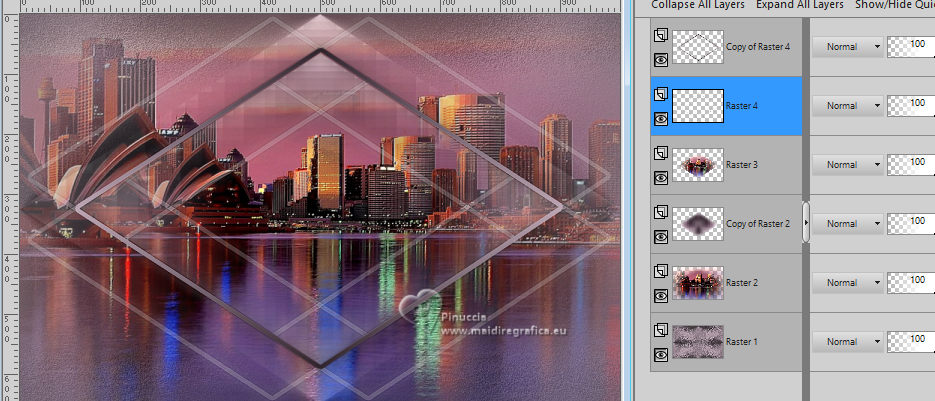This screenshot has height=401, width=935.
Task: Open blend mode dropdown for Raster 4
Action: [847, 106]
